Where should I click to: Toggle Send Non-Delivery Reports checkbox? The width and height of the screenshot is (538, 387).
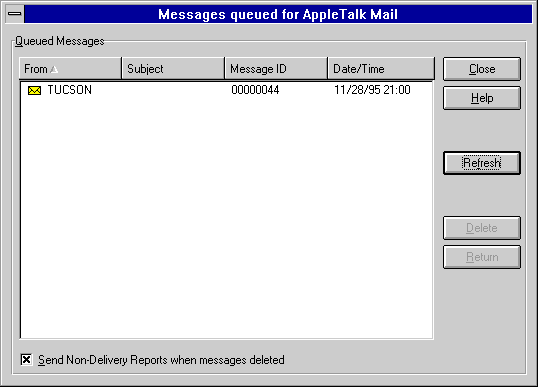pos(26,360)
